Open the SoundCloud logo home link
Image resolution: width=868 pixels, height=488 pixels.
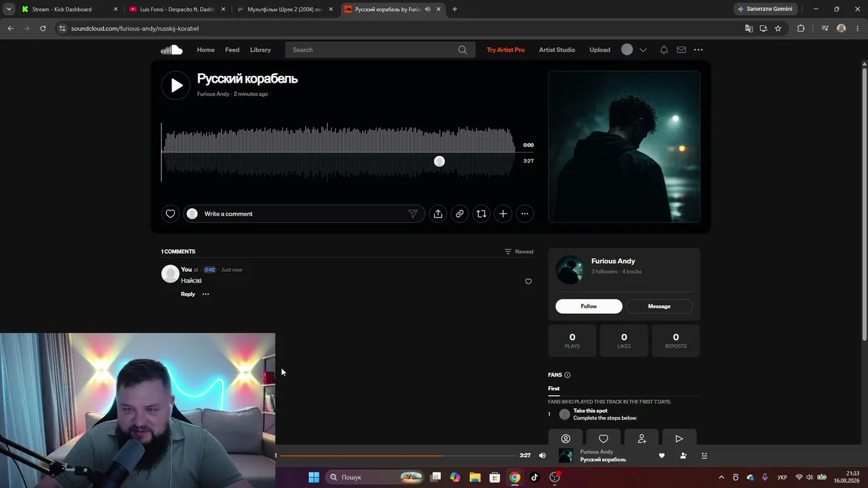tap(172, 49)
